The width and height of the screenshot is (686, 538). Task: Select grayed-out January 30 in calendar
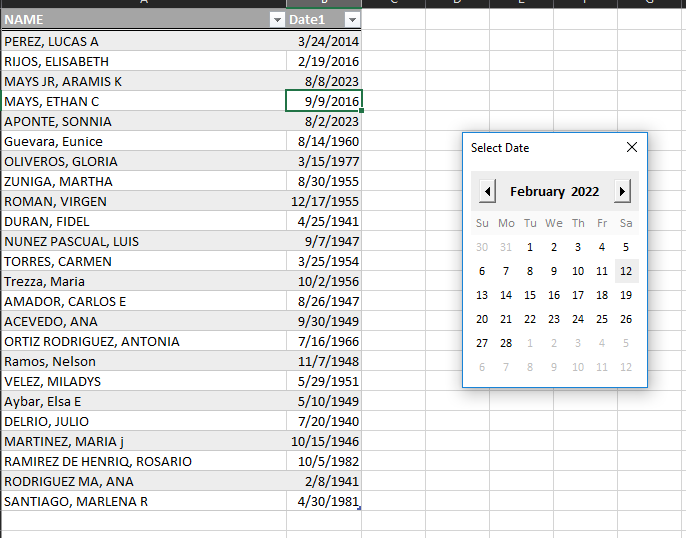click(482, 247)
